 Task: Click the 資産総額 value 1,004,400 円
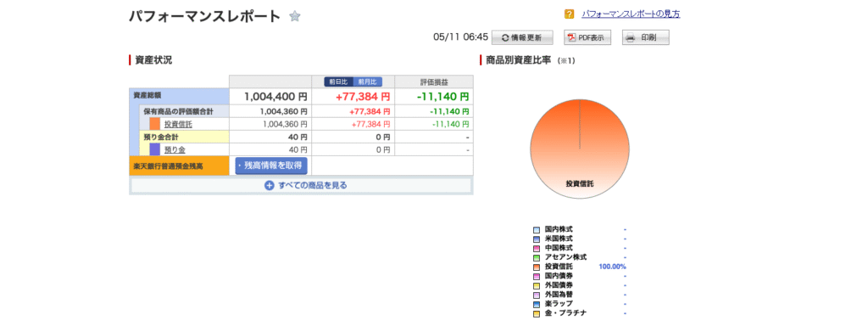(275, 97)
